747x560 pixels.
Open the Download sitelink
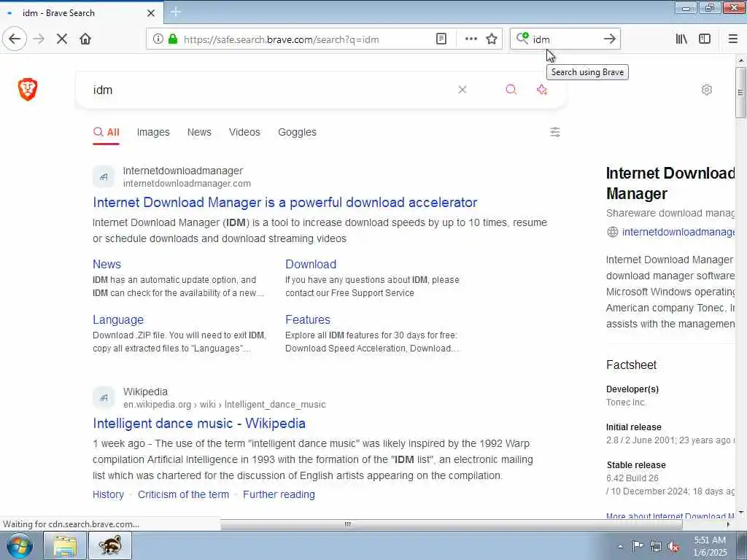[x=311, y=264]
